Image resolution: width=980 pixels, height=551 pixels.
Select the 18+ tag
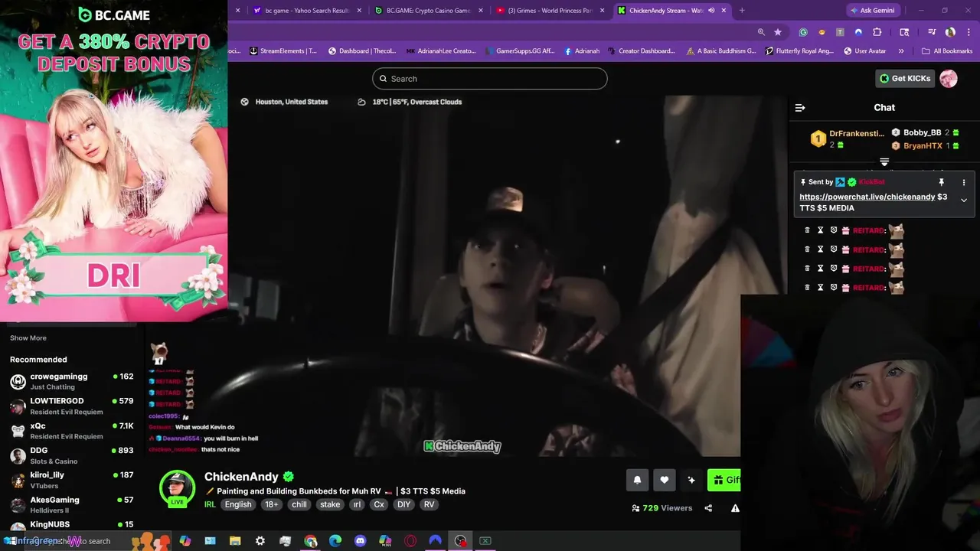(272, 504)
